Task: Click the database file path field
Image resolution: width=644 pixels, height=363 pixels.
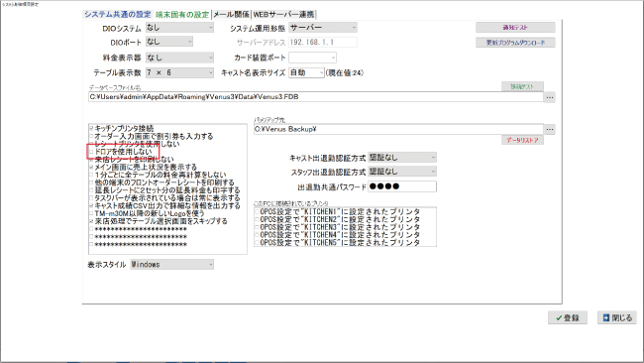Action: [x=316, y=97]
